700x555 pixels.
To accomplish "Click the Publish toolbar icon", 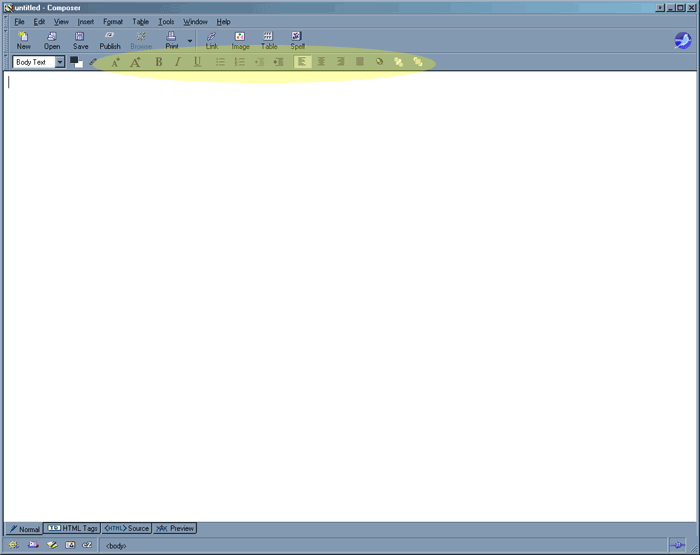I will (110, 40).
